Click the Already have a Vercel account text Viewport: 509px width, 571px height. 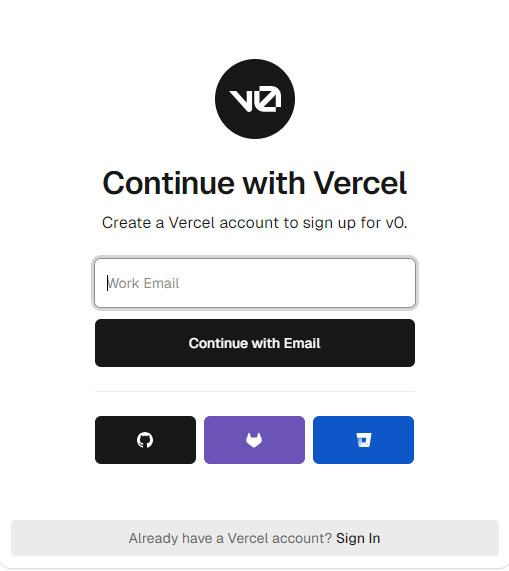(230, 538)
